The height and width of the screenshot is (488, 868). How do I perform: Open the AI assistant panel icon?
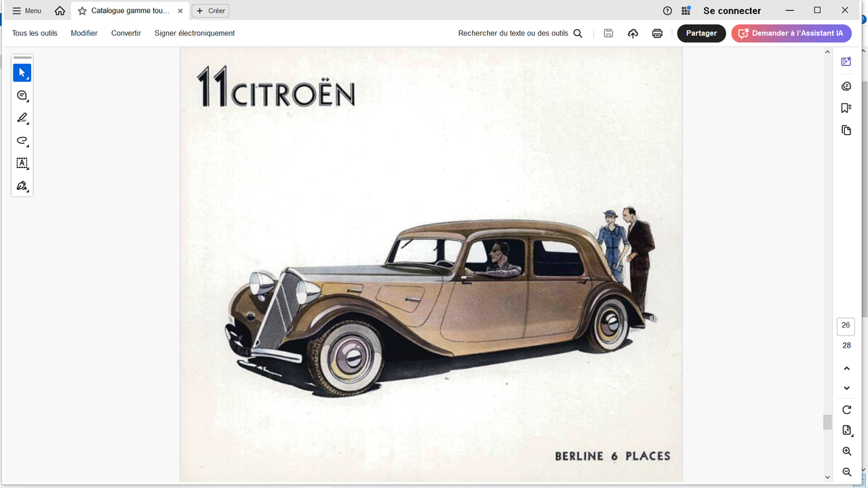click(x=846, y=62)
